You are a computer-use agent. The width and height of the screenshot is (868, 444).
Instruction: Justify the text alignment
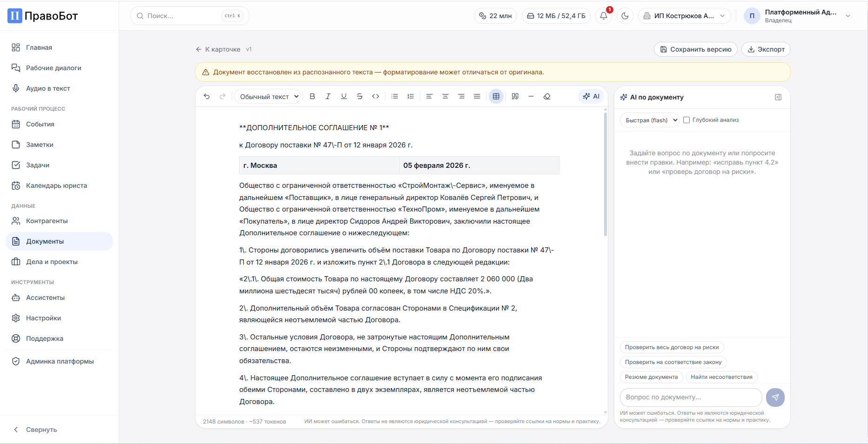pos(477,96)
